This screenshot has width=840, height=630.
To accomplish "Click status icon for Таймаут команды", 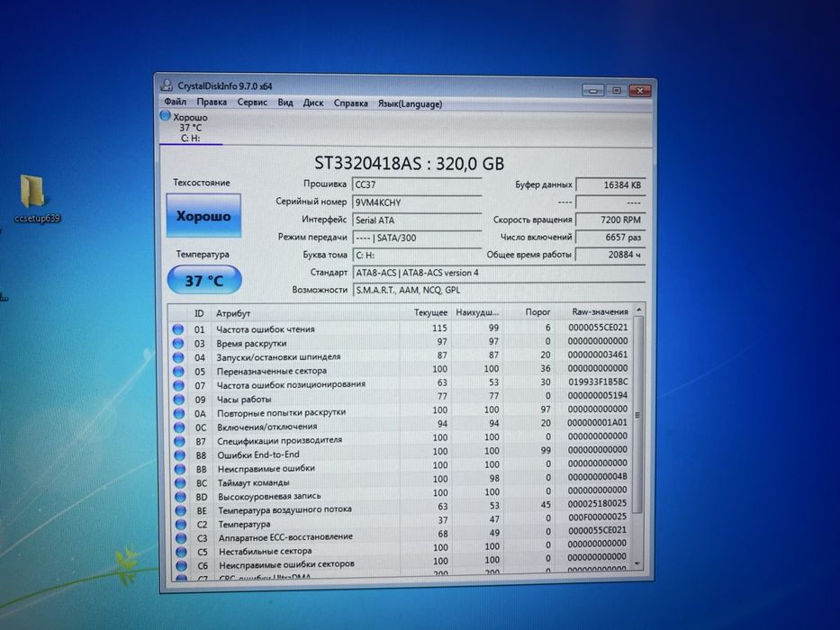I will (180, 483).
